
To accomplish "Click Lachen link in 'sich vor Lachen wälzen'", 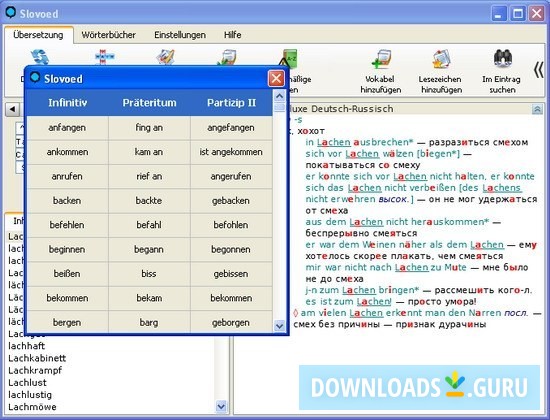I will point(362,154).
